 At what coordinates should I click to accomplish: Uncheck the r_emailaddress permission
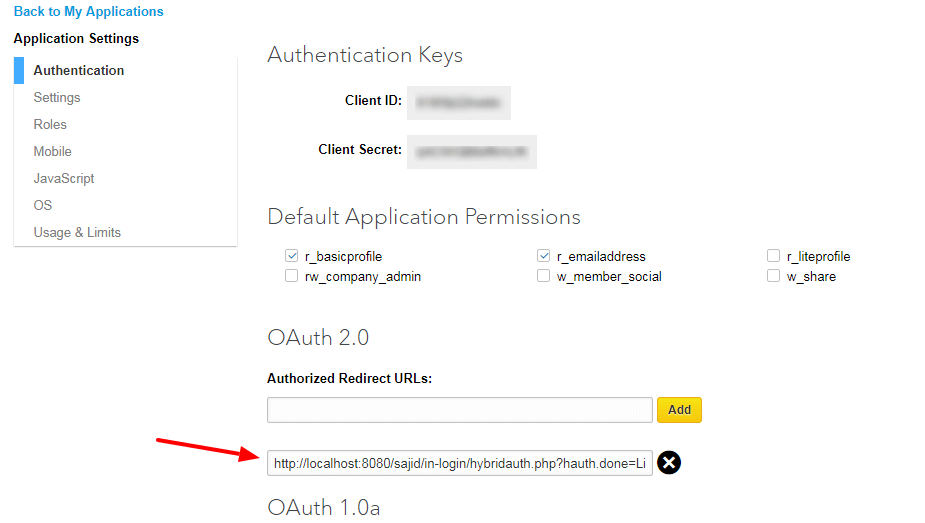543,256
